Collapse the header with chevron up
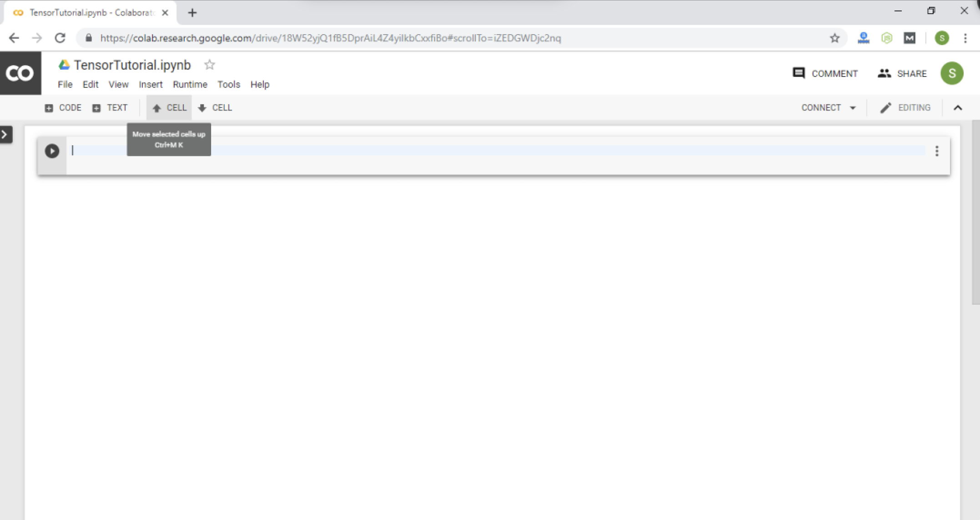 958,108
